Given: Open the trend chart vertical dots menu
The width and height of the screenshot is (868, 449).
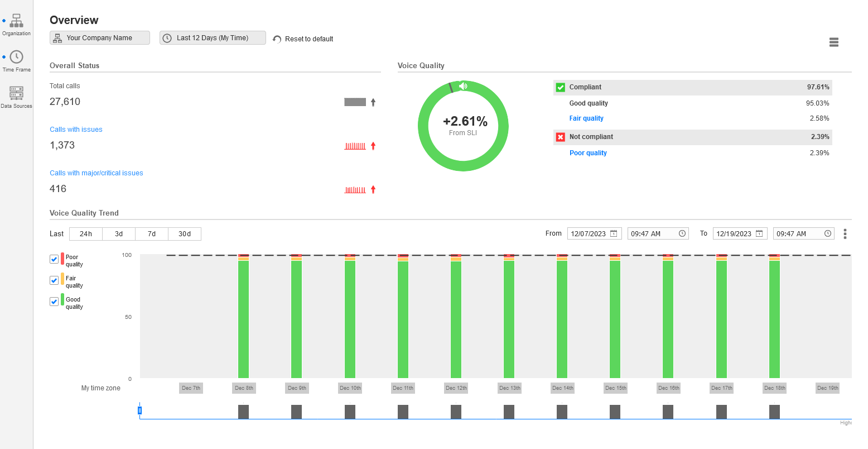Looking at the screenshot, I should [845, 233].
